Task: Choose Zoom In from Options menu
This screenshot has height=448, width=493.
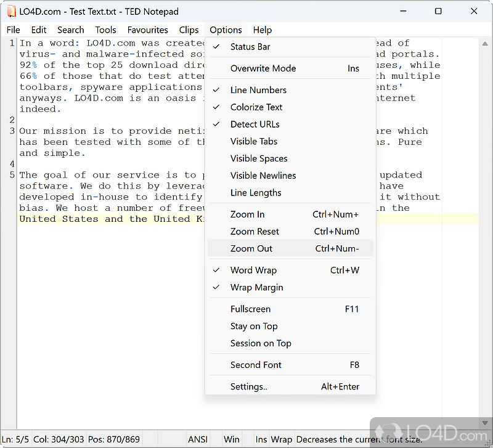Action: [x=290, y=214]
